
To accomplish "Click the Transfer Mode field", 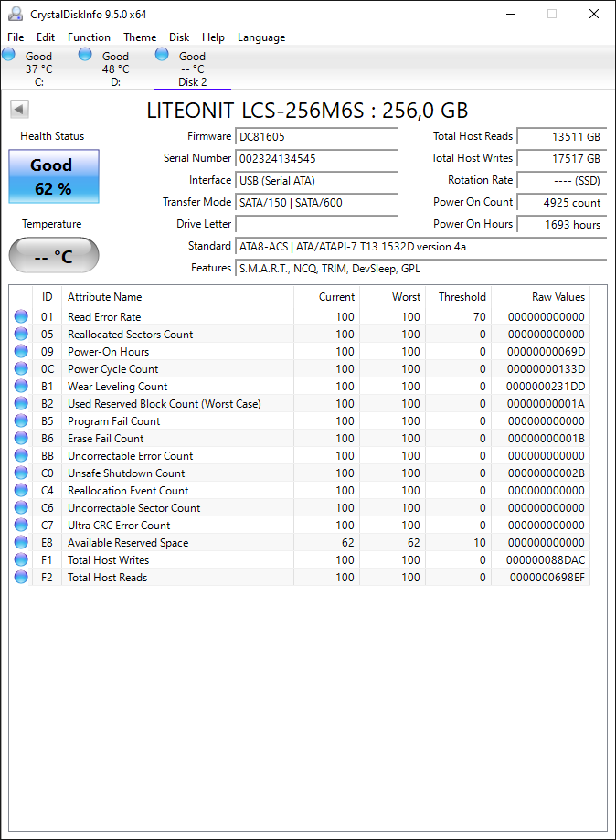I will tap(316, 203).
